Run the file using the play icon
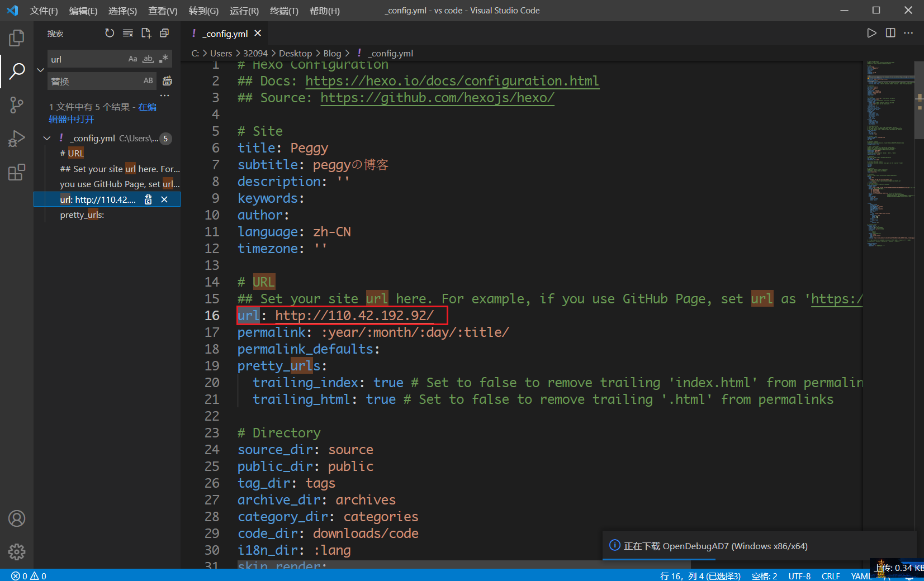The image size is (924, 581). click(x=871, y=33)
